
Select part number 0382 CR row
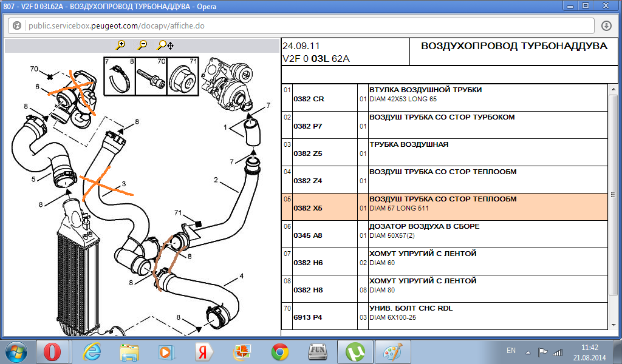click(443, 98)
